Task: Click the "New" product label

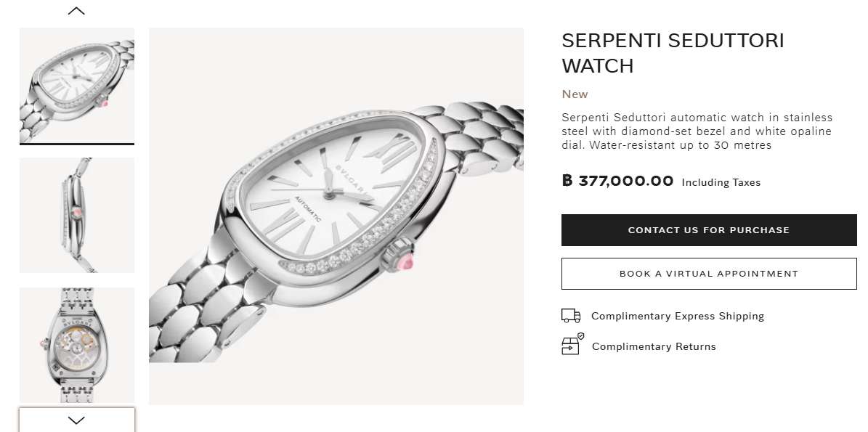Action: tap(575, 94)
